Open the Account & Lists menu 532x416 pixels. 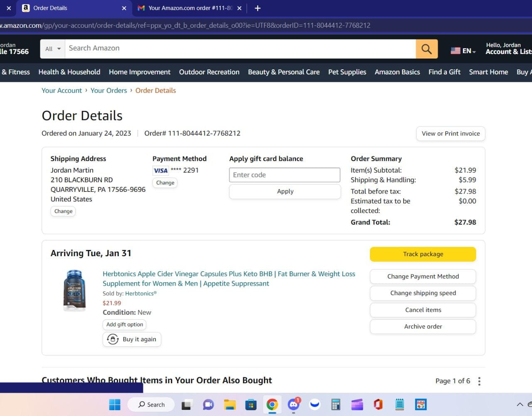tap(509, 49)
